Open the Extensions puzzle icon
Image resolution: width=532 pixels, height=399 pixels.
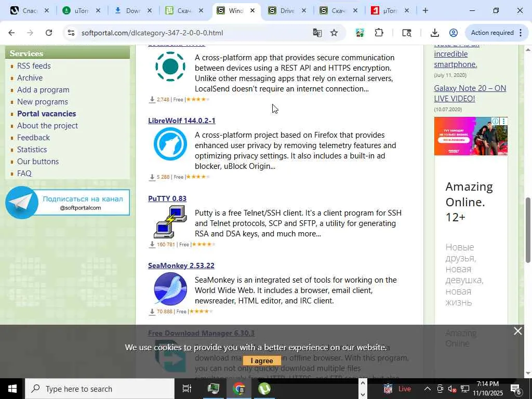379,33
